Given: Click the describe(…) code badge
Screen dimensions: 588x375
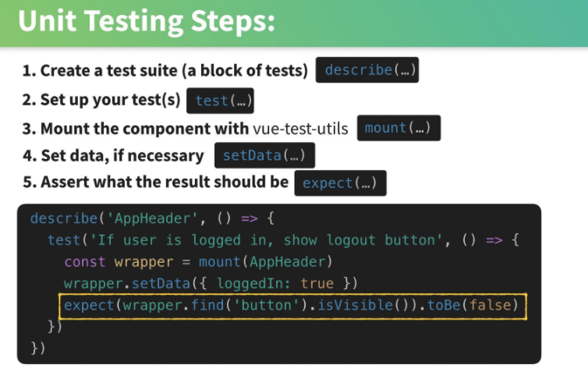Looking at the screenshot, I should tap(367, 69).
